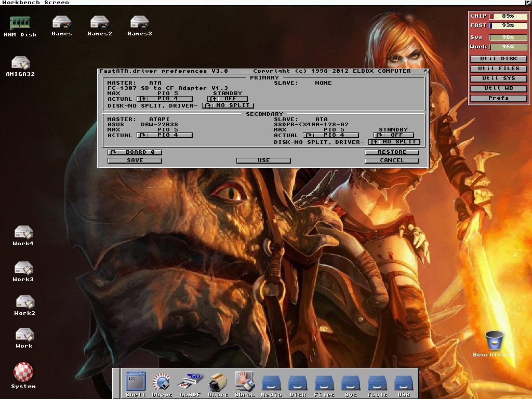Cycle Secondary Slave NO SPLIT driver option
532x399 pixels.
[x=394, y=142]
